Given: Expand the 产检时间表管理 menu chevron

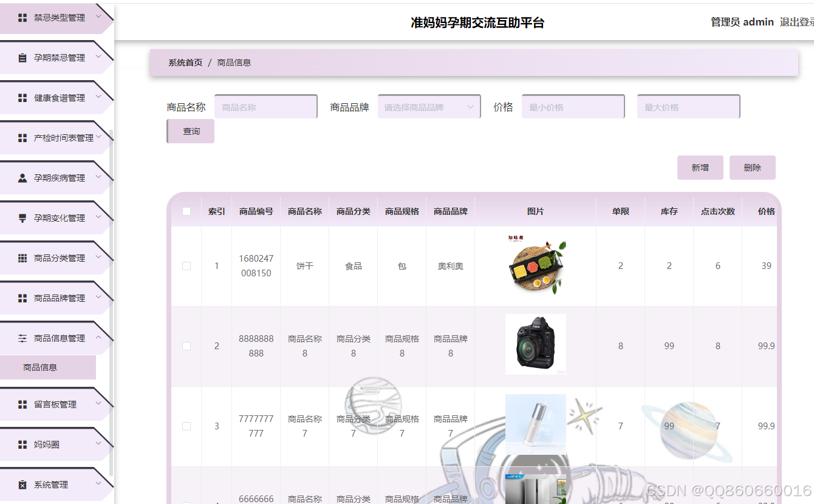Looking at the screenshot, I should pos(98,137).
